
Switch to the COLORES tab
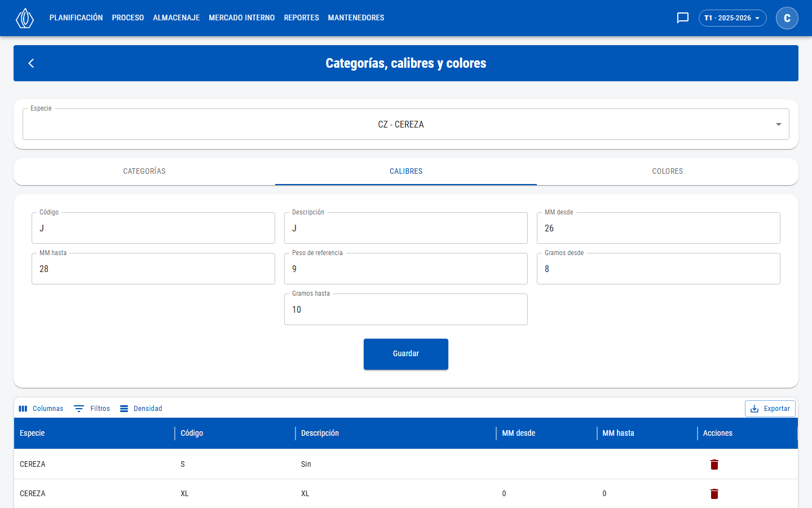coord(668,171)
